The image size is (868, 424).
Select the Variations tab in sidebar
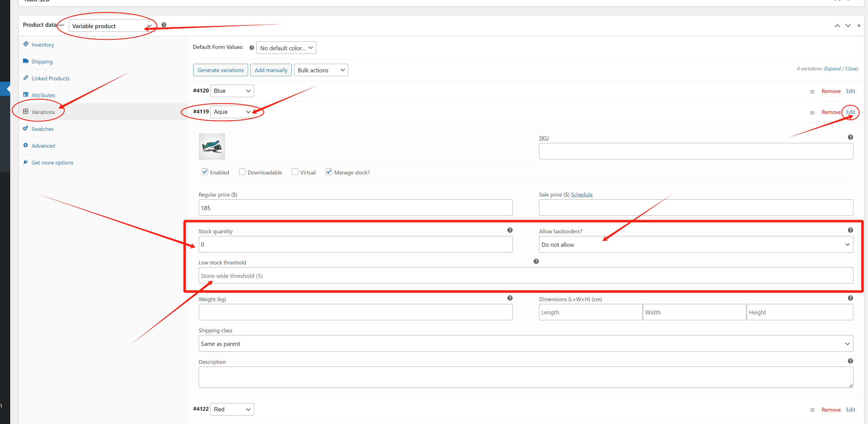pyautogui.click(x=43, y=112)
